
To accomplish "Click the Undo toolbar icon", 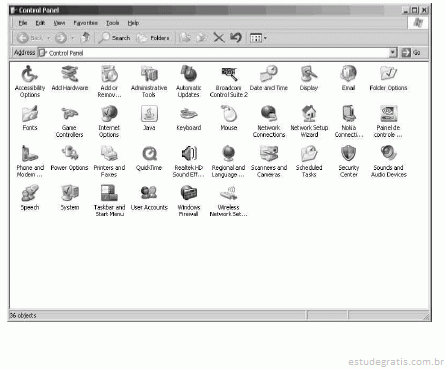I will 236,38.
